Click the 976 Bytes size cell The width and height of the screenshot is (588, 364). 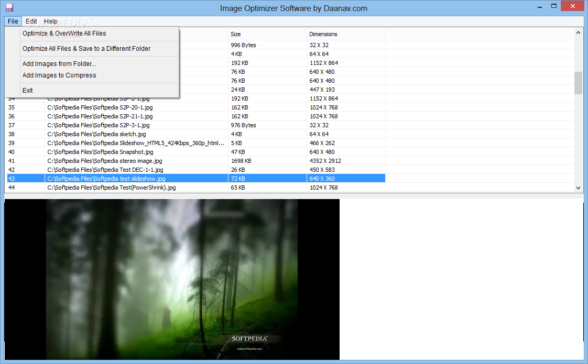(x=267, y=125)
